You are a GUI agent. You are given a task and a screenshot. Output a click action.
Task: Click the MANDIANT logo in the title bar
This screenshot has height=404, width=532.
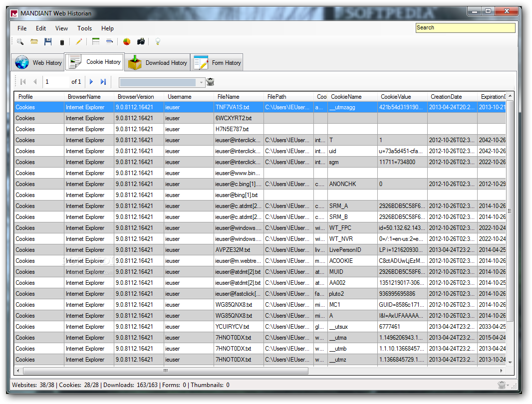point(14,13)
